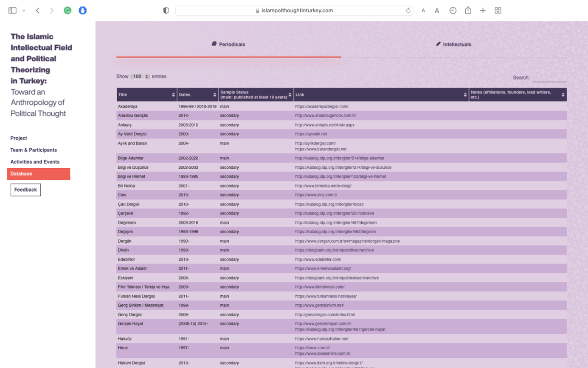588x368 pixels.
Task: Select the Periodicals tab
Action: point(228,44)
